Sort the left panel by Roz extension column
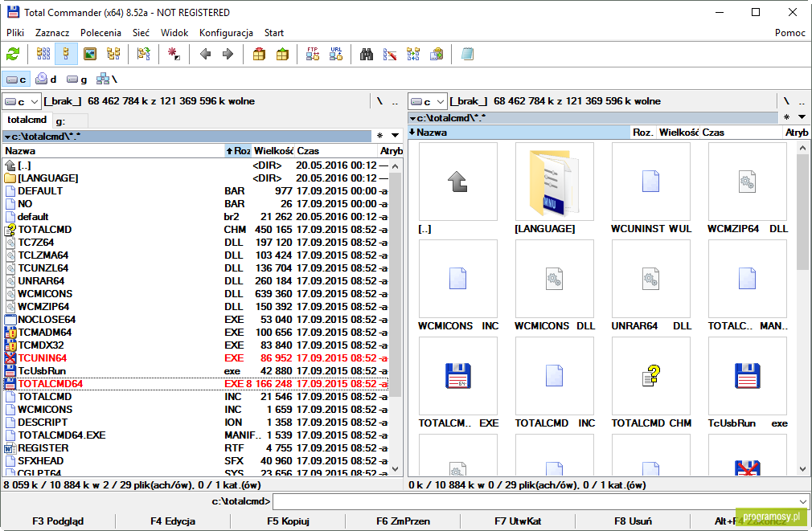 coord(238,151)
